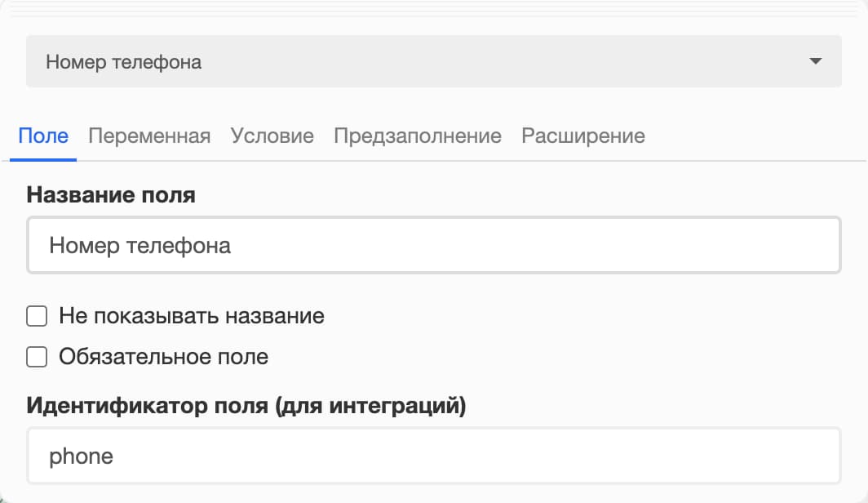Go to the Предзаполнение tab
Image resolution: width=868 pixels, height=503 pixels.
(415, 136)
